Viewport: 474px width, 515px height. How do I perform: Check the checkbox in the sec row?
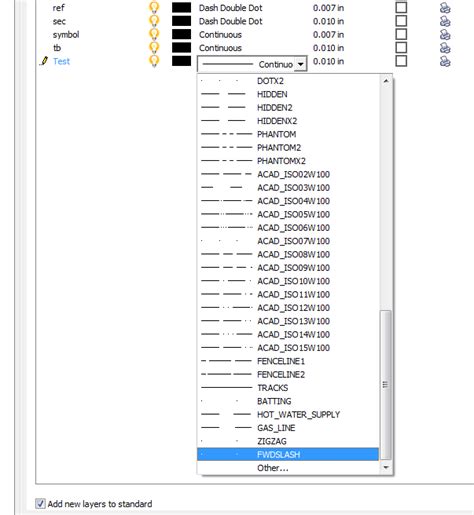coord(401,21)
